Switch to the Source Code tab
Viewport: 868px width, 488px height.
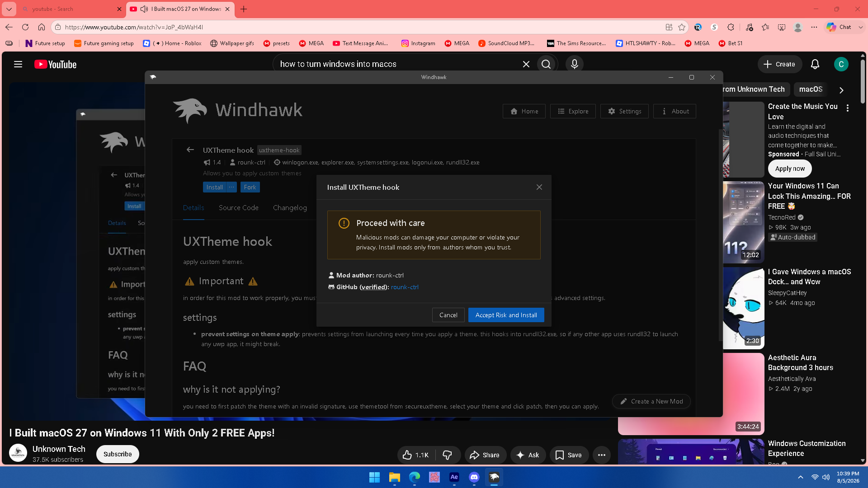(239, 208)
